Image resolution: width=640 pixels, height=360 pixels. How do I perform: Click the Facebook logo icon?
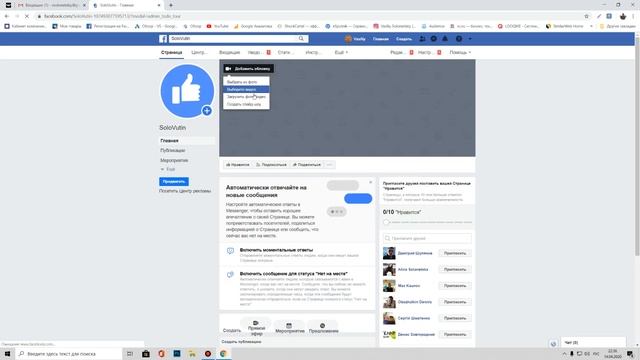click(x=163, y=39)
